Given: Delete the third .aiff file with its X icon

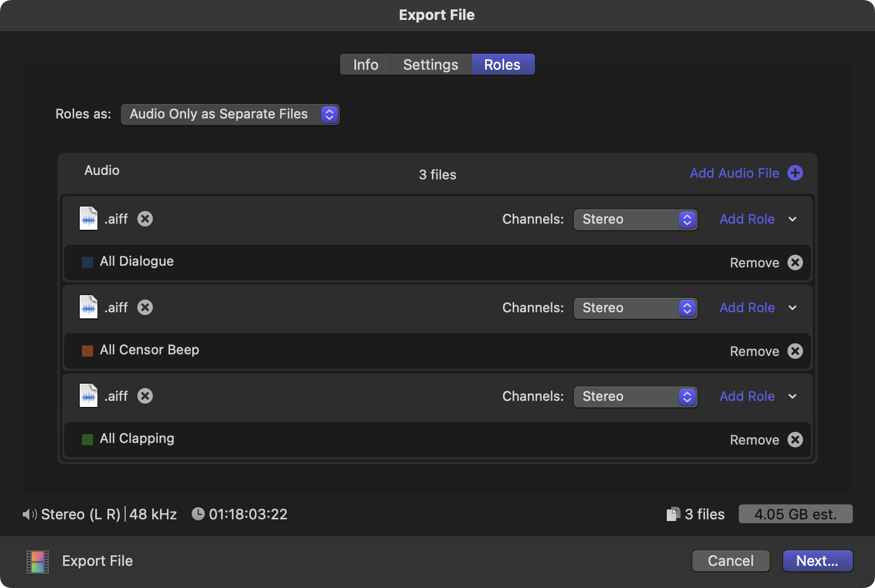Looking at the screenshot, I should 145,396.
